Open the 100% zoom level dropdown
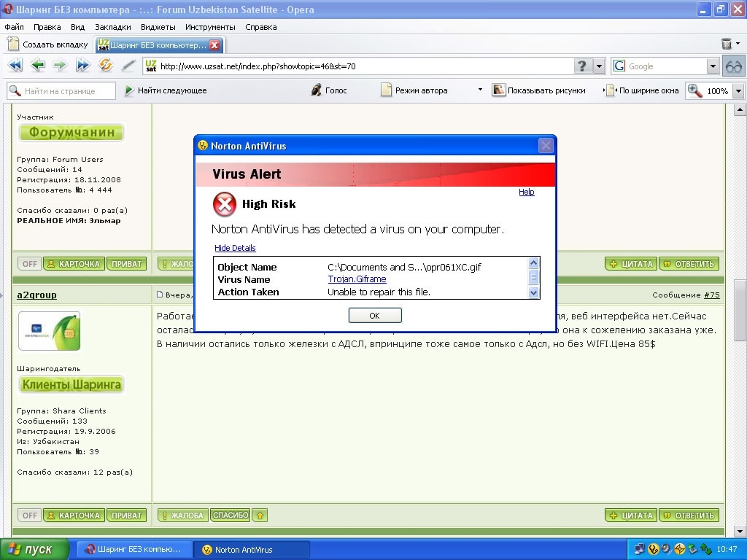Viewport: 747px width, 560px height. (738, 91)
